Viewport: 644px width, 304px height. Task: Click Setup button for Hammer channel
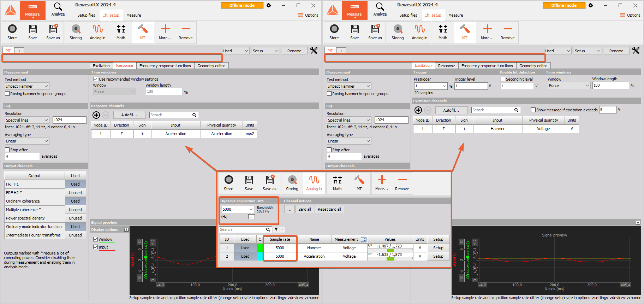click(438, 248)
